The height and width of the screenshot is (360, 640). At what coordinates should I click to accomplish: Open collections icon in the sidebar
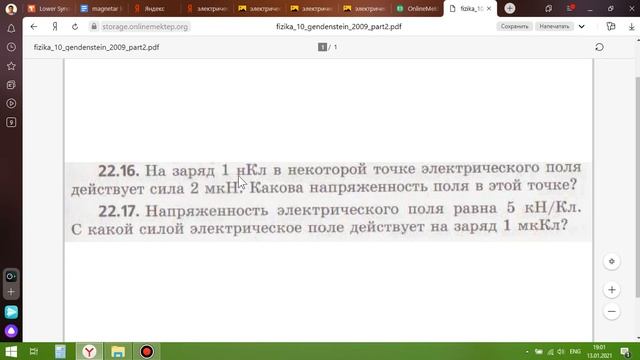click(x=11, y=85)
